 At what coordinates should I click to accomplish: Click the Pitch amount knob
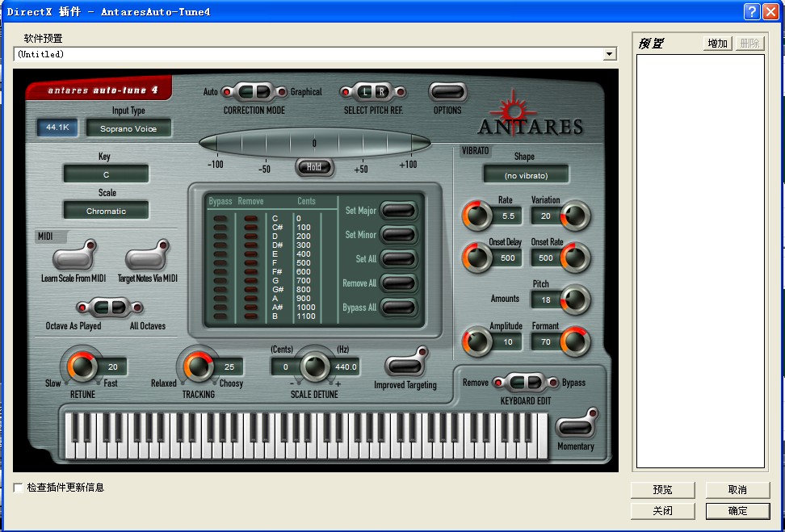575,300
